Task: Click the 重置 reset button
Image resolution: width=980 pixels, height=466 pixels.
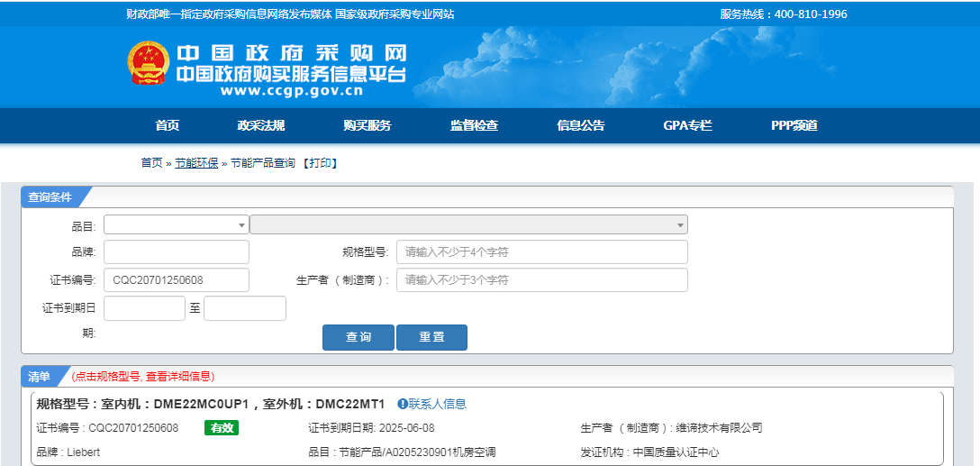Action: coord(431,338)
